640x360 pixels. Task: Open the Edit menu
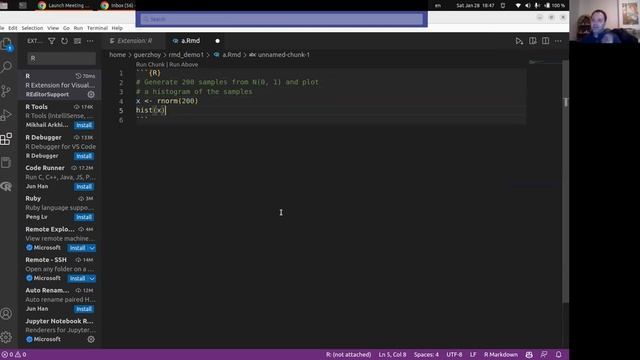tap(13, 28)
